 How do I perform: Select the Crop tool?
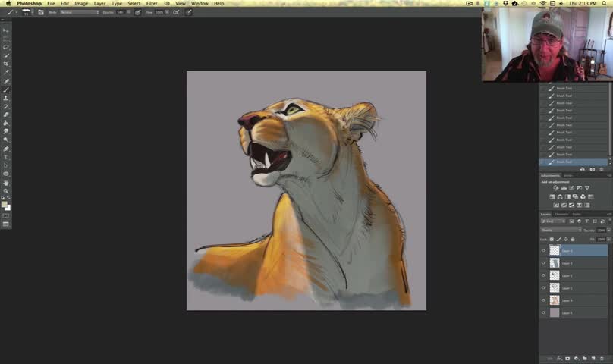click(x=6, y=64)
